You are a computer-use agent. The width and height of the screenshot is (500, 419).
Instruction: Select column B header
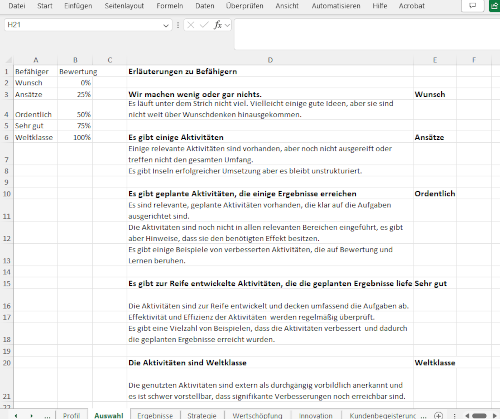(x=75, y=60)
